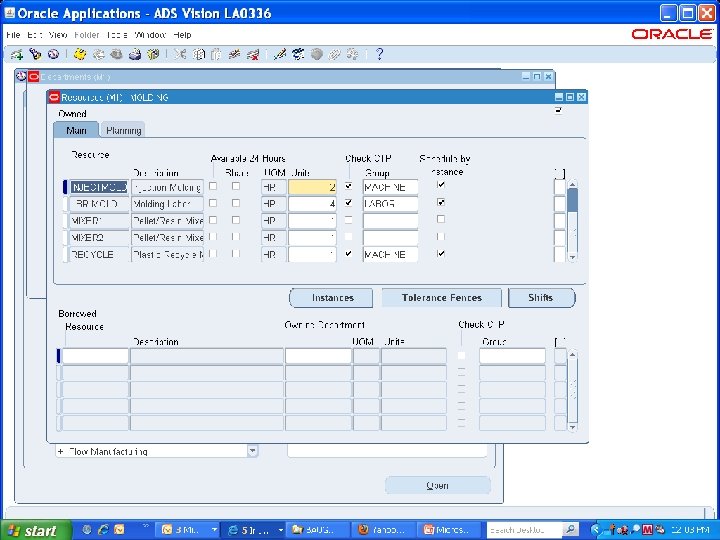Click the Close Form toolbar icon
This screenshot has width=720, height=540.
152,55
